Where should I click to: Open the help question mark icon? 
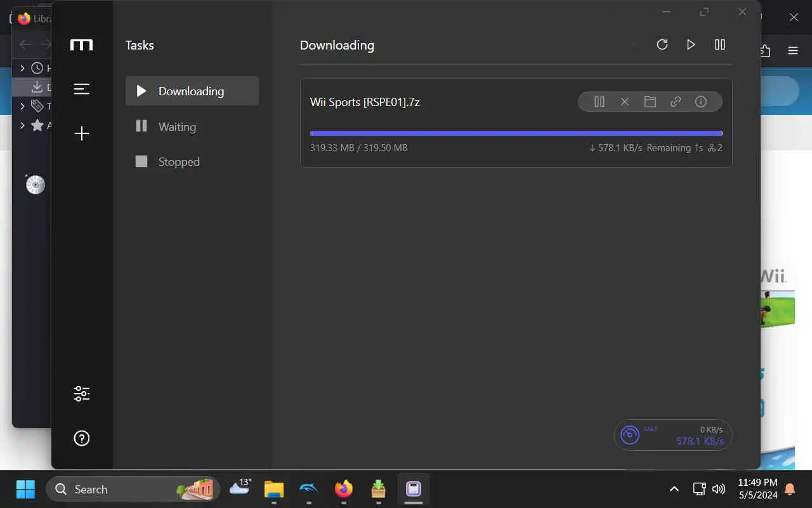pyautogui.click(x=81, y=438)
